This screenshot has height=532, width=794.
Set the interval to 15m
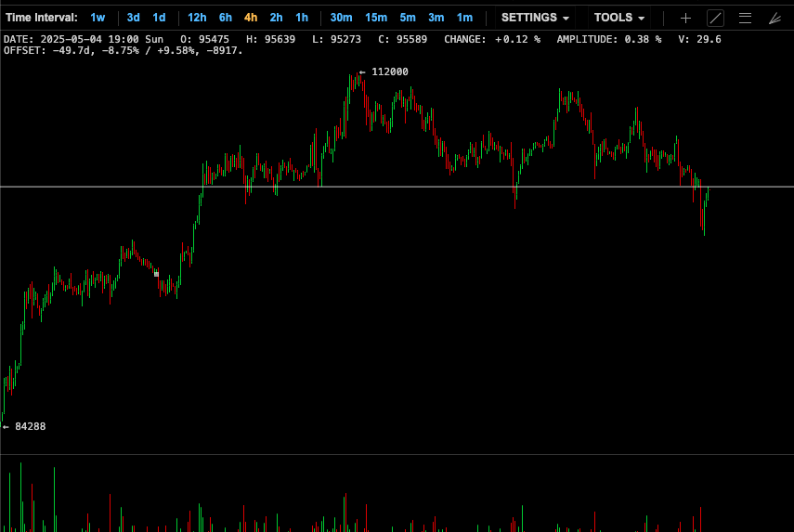click(376, 18)
